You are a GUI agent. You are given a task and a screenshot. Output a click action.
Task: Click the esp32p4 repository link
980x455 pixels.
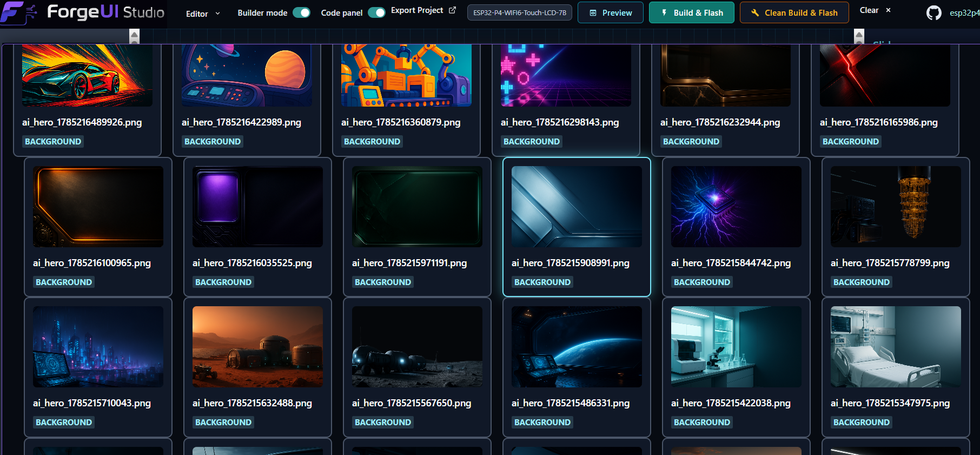coord(964,13)
